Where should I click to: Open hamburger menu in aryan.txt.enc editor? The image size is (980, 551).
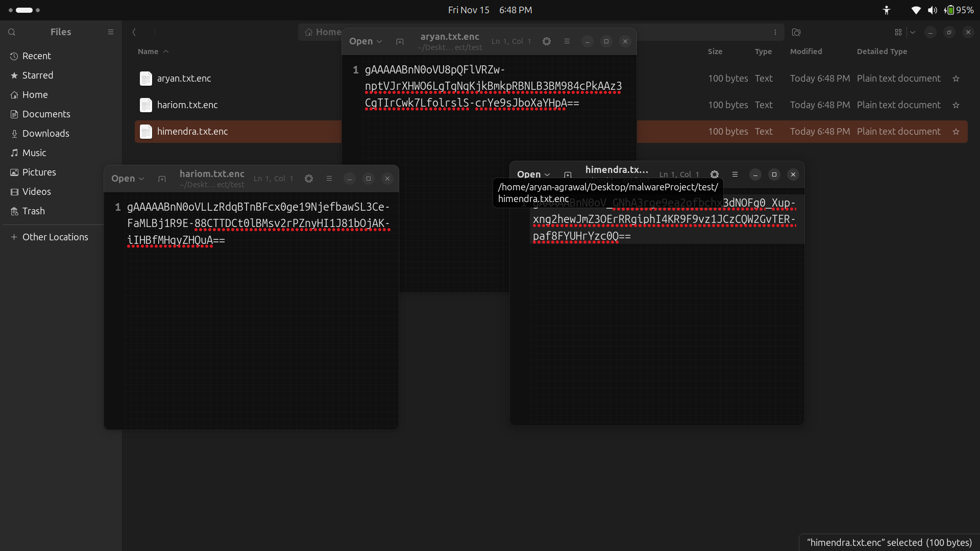click(x=567, y=41)
